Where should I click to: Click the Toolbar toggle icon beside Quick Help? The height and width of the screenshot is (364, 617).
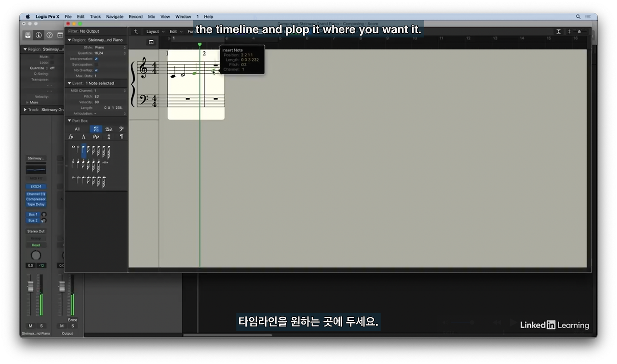[x=60, y=35]
